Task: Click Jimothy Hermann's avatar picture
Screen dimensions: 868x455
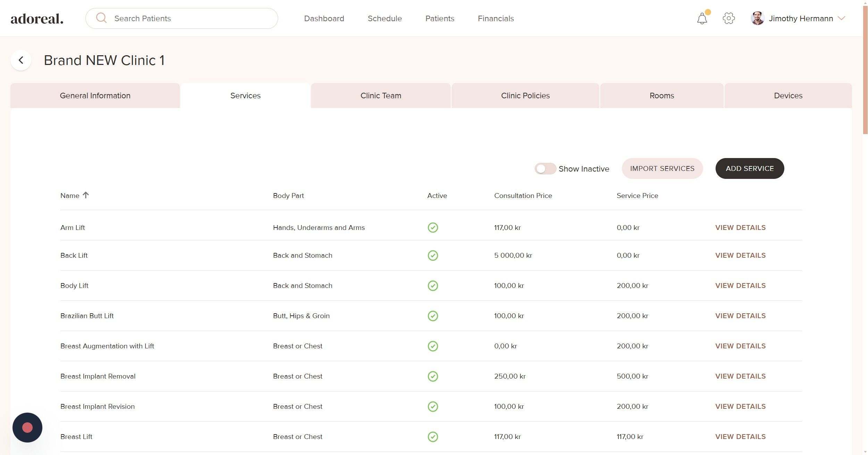Action: 757,18
